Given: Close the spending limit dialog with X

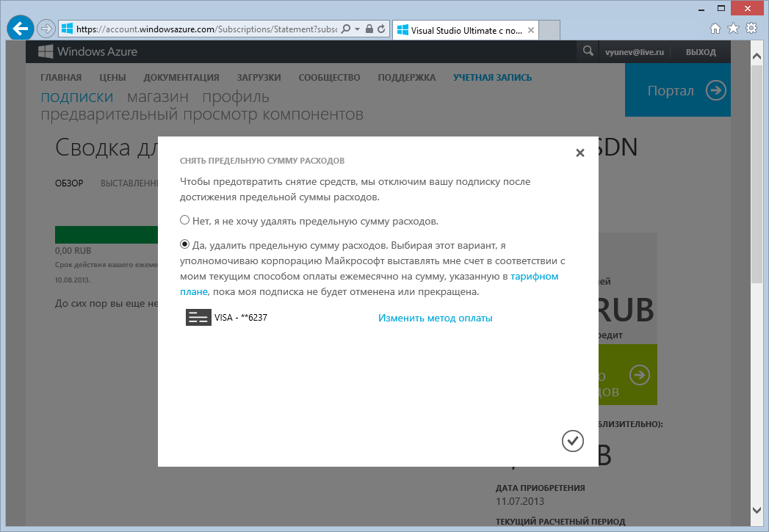Looking at the screenshot, I should (x=580, y=153).
